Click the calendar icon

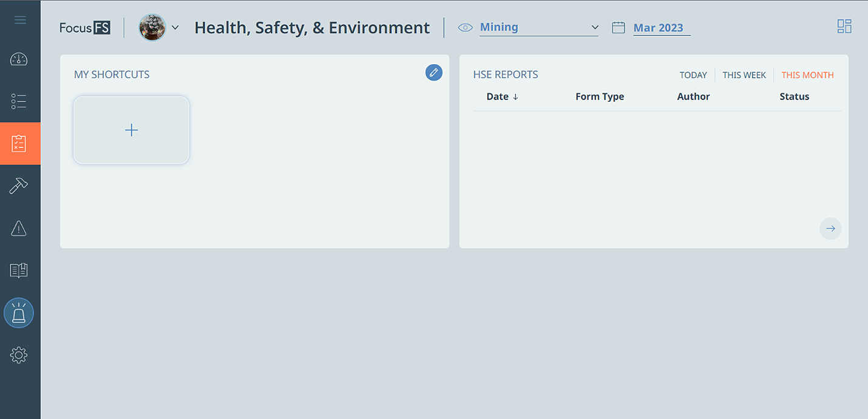619,27
